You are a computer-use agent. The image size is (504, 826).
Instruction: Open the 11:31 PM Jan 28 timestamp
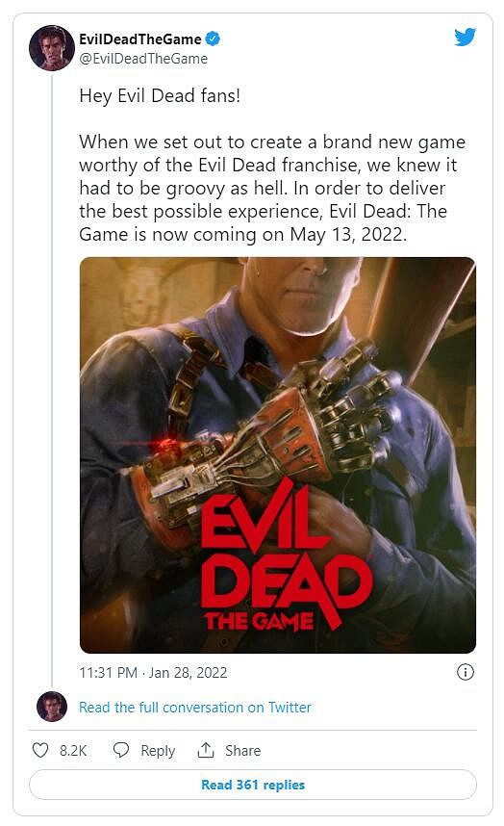[153, 673]
